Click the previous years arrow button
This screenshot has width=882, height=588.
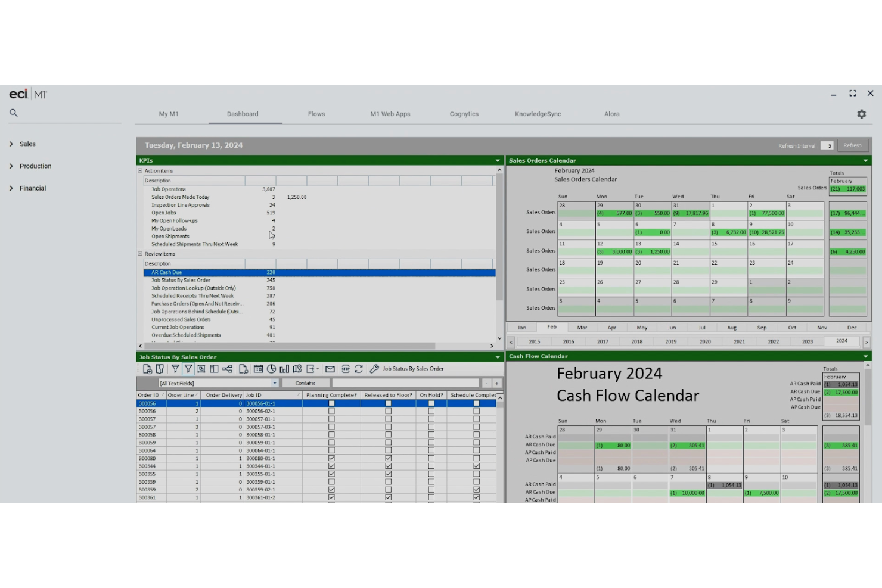(x=511, y=342)
